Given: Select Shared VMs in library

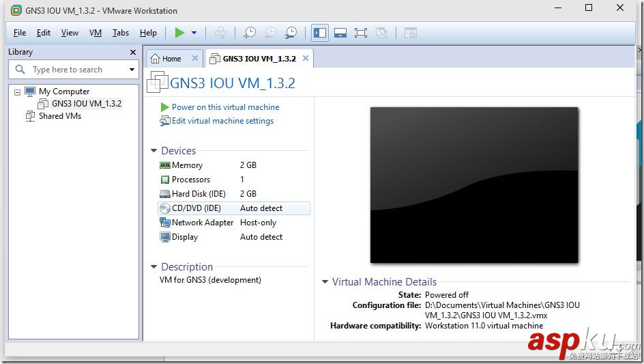Looking at the screenshot, I should (60, 116).
